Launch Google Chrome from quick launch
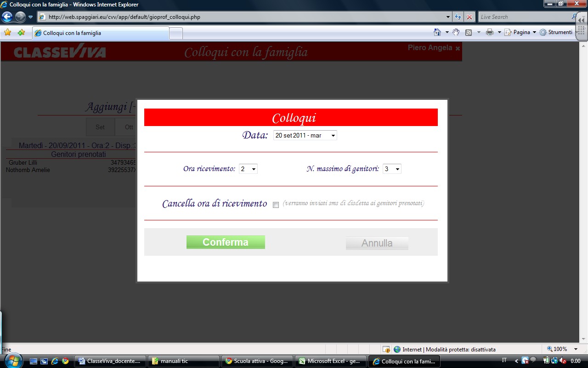The height and width of the screenshot is (368, 588). [65, 361]
